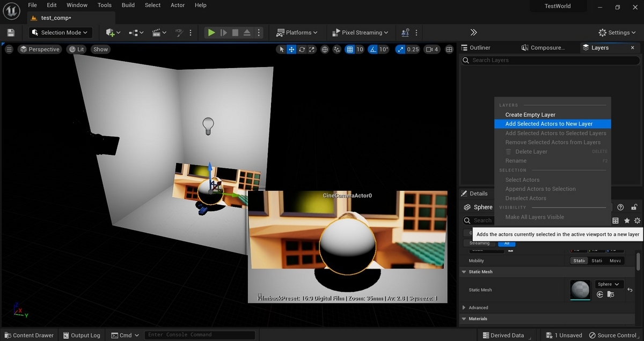The width and height of the screenshot is (644, 341).
Task: Click the use-selected-asset arrow under Sphere mesh
Action: [x=600, y=294]
